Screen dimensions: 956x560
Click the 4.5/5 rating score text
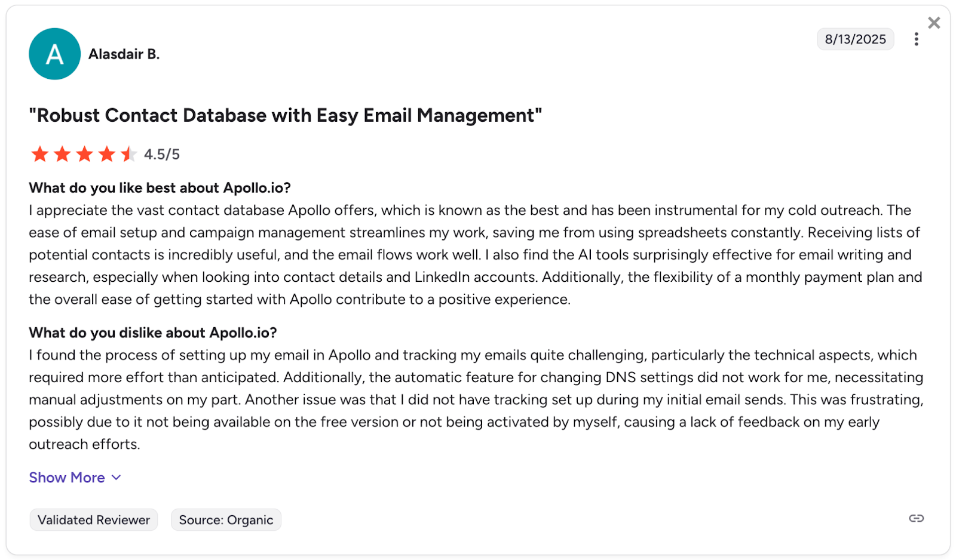pyautogui.click(x=162, y=155)
